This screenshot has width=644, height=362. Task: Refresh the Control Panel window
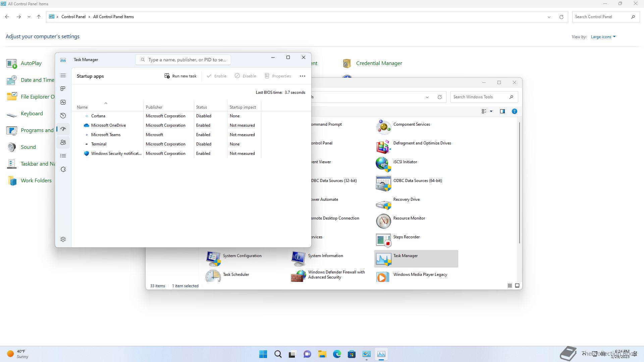click(561, 17)
